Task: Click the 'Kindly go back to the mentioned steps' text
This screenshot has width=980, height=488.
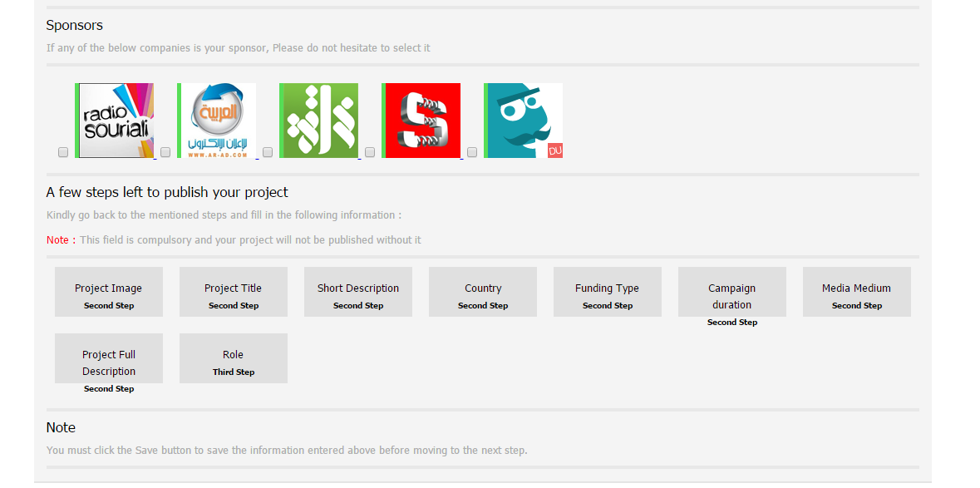Action: tap(224, 215)
